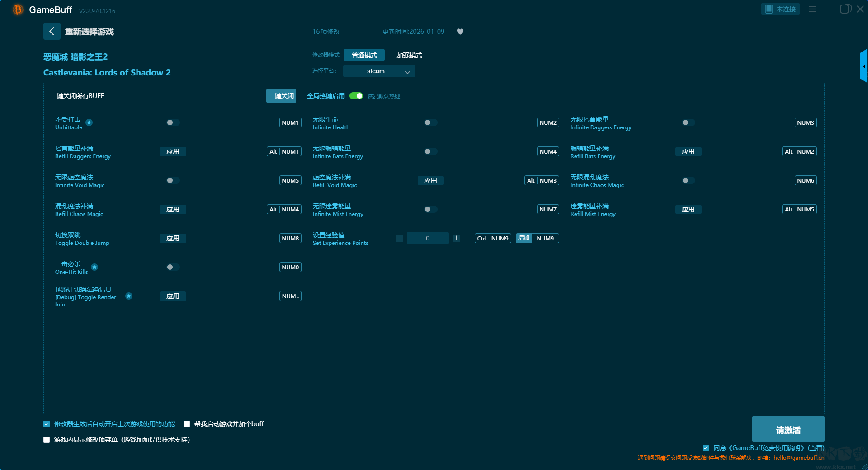This screenshot has width=868, height=470.
Task: Edit the NUM3 hotkey for Infinite Daggers Energy
Action: point(806,122)
